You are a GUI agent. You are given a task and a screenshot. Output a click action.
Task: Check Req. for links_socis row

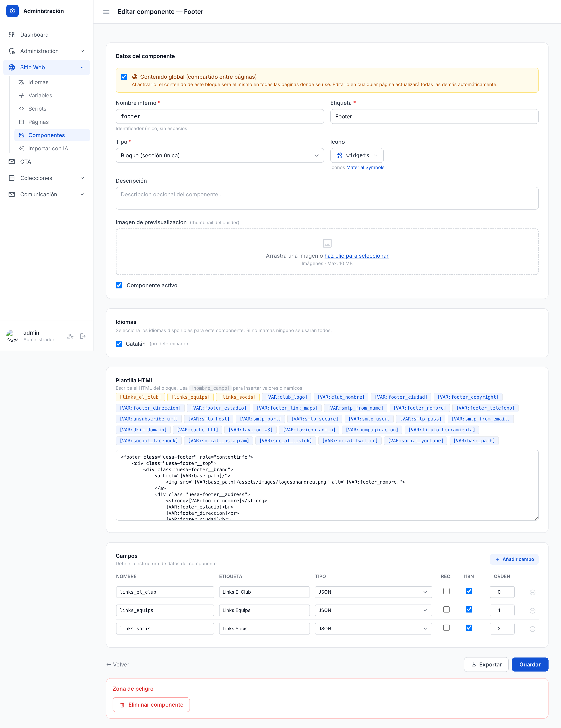click(x=446, y=628)
